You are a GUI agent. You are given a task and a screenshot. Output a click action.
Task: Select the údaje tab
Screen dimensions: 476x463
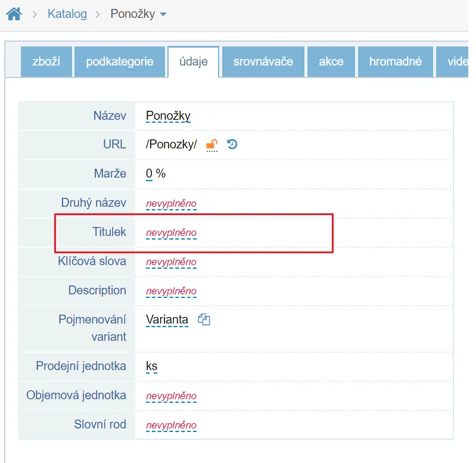[194, 61]
